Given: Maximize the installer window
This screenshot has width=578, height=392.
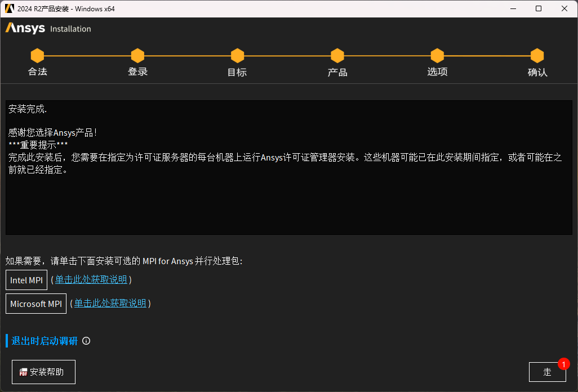Looking at the screenshot, I should (539, 8).
